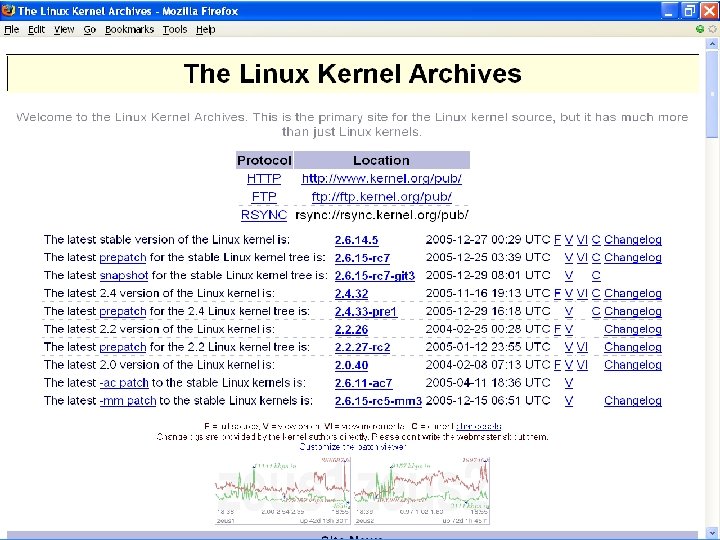Click the left bandwidth graph thumbnail
The image size is (720, 540).
(x=283, y=491)
